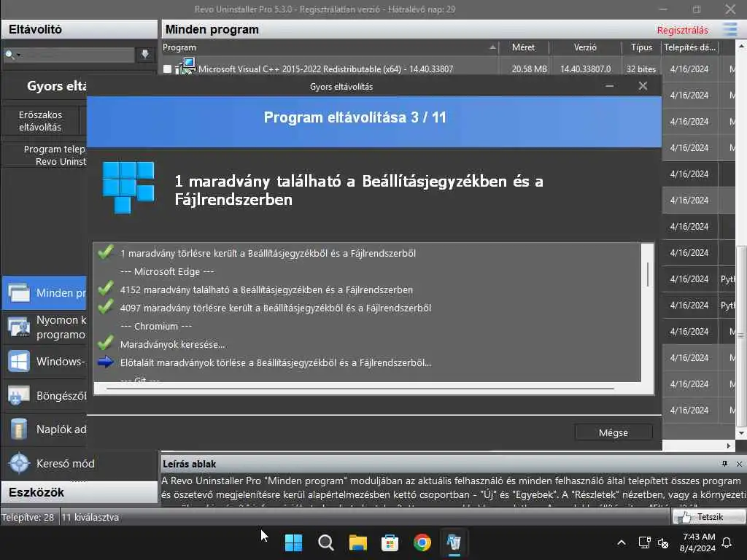
Task: Click the Program telepítése Revo Uninstaller button
Action: coord(45,155)
